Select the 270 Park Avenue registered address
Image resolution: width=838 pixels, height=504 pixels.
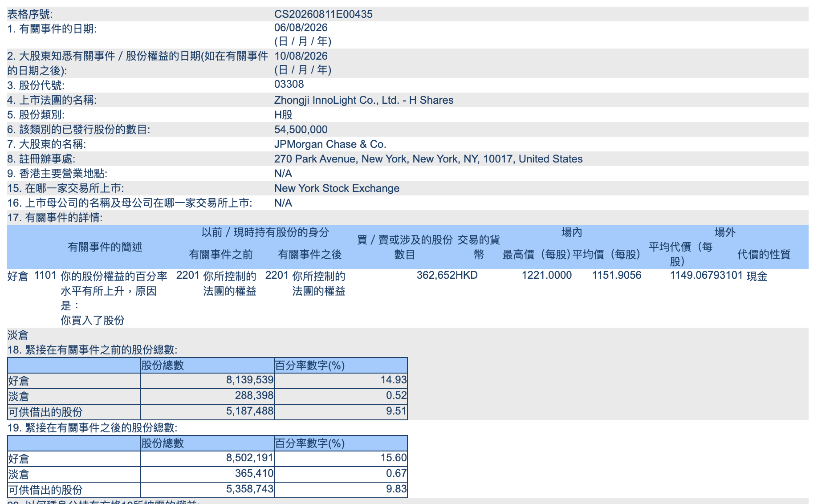428,159
